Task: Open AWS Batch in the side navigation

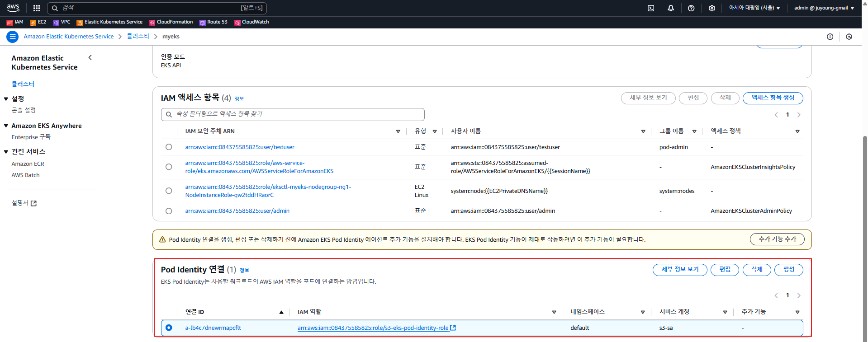Action: [25, 175]
